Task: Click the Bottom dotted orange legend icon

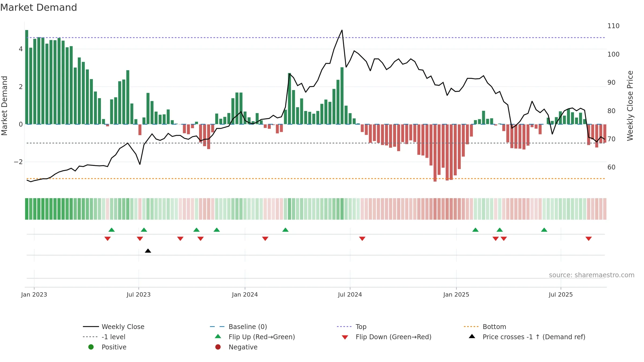Action: tap(471, 327)
